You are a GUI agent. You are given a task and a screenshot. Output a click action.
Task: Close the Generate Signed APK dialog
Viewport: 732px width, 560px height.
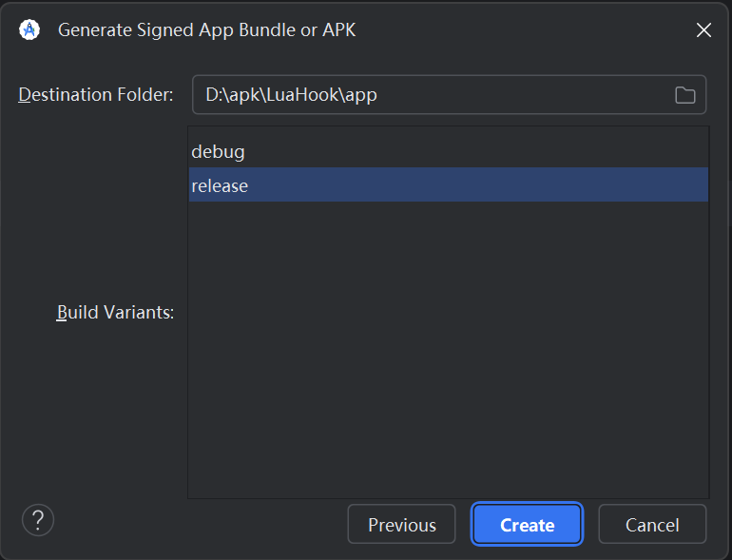(x=703, y=30)
